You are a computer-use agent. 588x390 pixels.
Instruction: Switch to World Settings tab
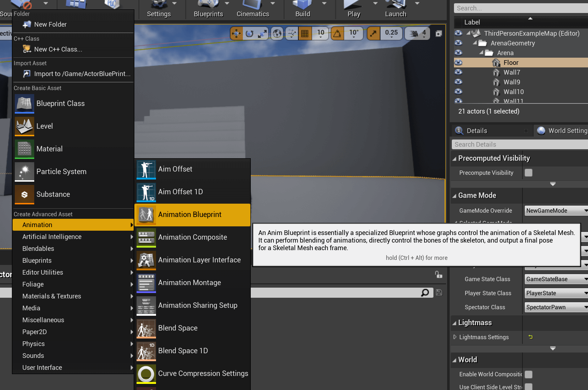tap(561, 131)
